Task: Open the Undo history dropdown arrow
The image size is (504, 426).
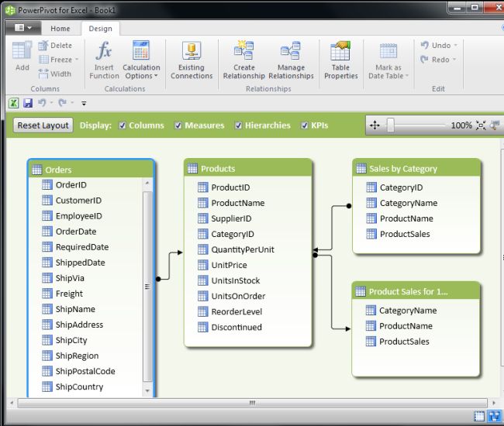Action: click(455, 45)
